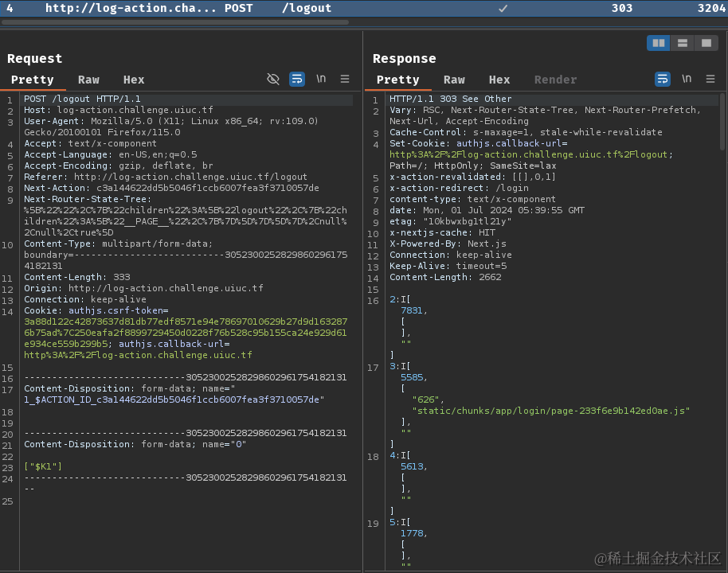728x573 pixels.
Task: Switch to Request Pretty tab
Action: (33, 80)
